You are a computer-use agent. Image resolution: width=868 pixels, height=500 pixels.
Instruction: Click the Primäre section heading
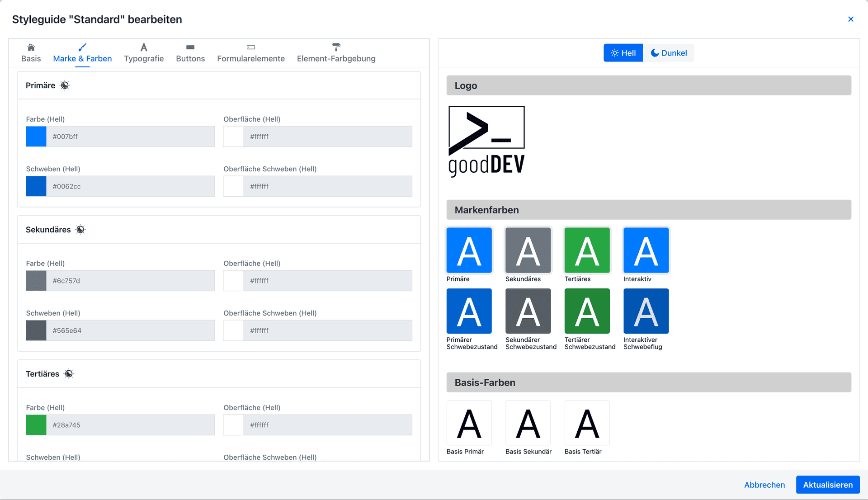pyautogui.click(x=40, y=85)
